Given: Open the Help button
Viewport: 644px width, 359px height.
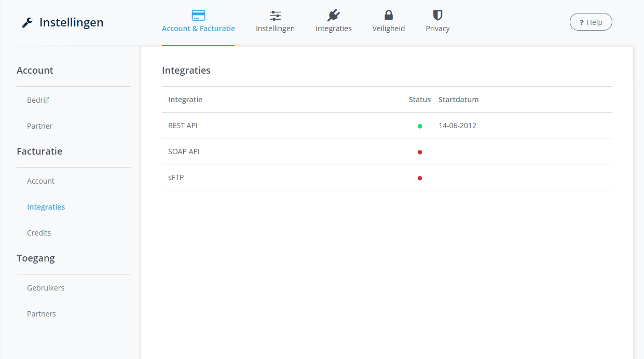Looking at the screenshot, I should pos(591,22).
